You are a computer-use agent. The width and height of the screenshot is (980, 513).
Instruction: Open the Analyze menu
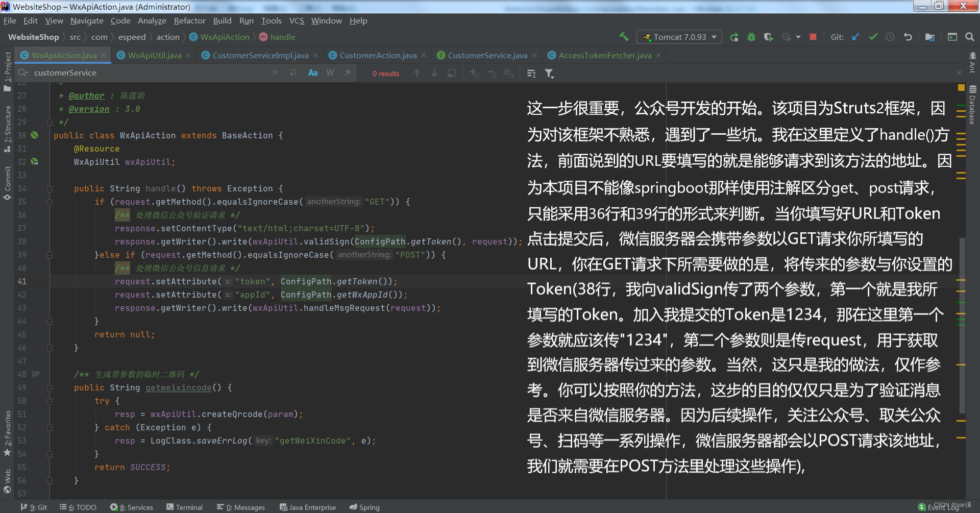[152, 21]
